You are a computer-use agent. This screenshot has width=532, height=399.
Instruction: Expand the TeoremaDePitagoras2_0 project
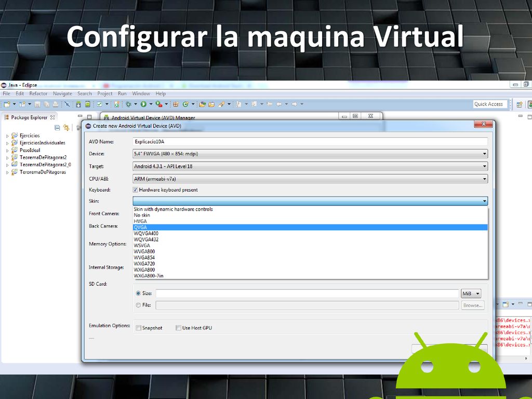[7, 165]
